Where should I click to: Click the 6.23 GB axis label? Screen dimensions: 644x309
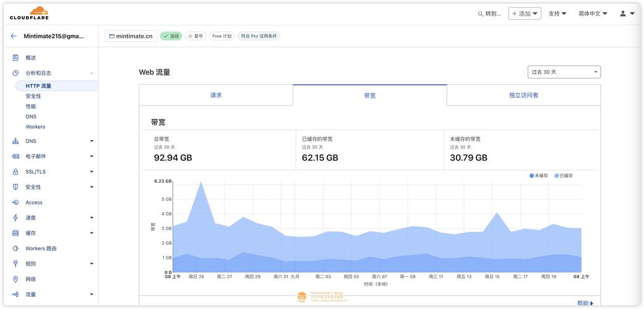163,181
